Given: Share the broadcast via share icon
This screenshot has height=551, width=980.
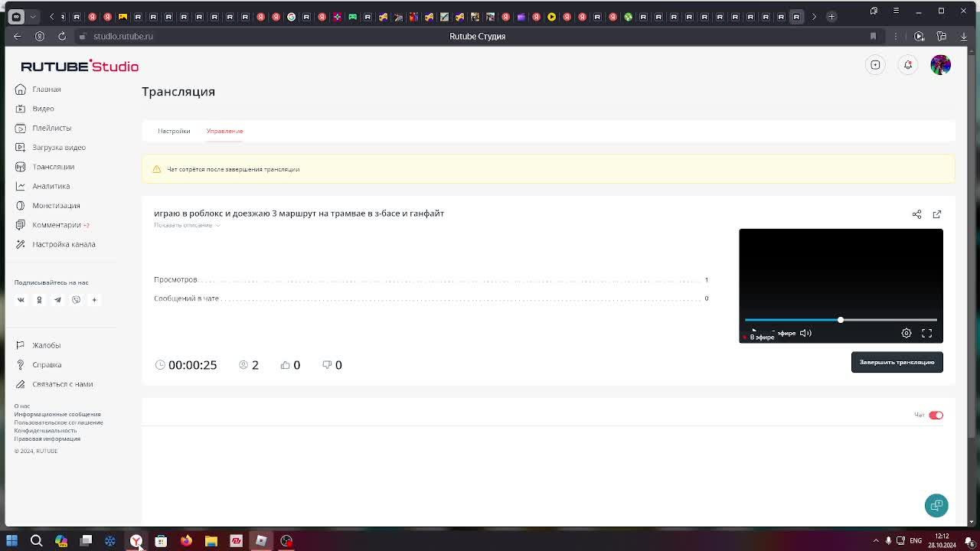Looking at the screenshot, I should (x=916, y=214).
